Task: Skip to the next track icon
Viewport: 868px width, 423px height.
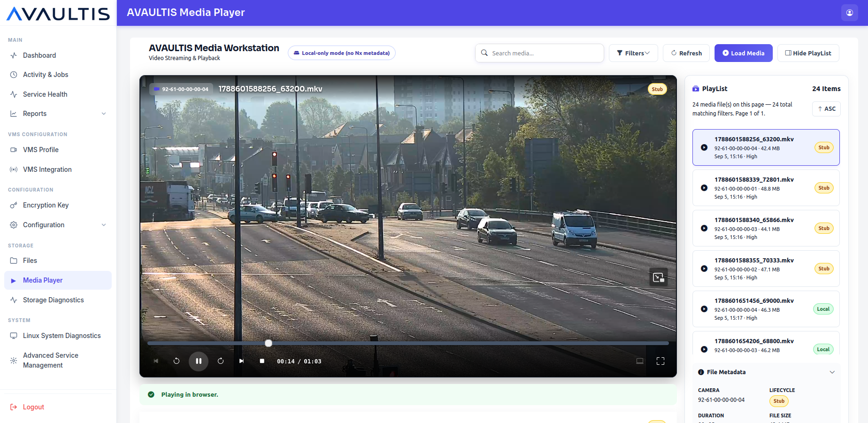Action: pyautogui.click(x=241, y=361)
